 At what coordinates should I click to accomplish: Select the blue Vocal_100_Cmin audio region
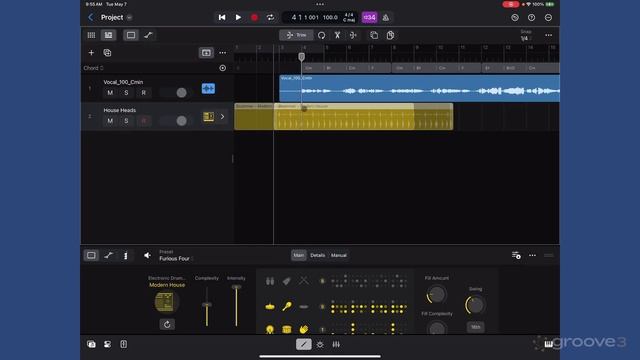pos(419,88)
